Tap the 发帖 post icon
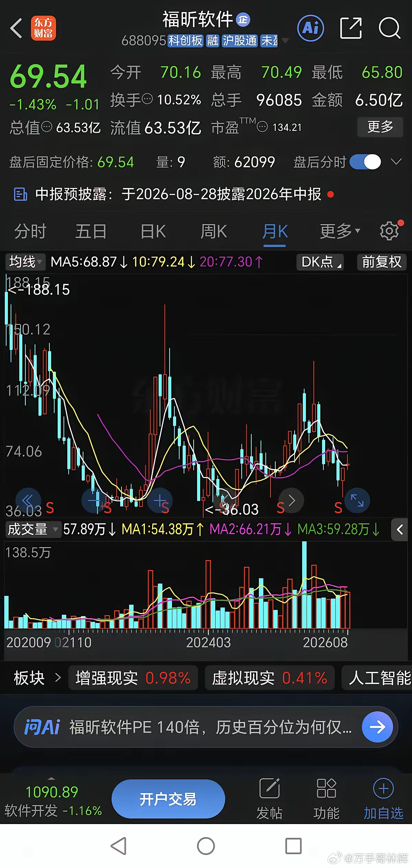Viewport: 412px width, 868px height. 270,788
